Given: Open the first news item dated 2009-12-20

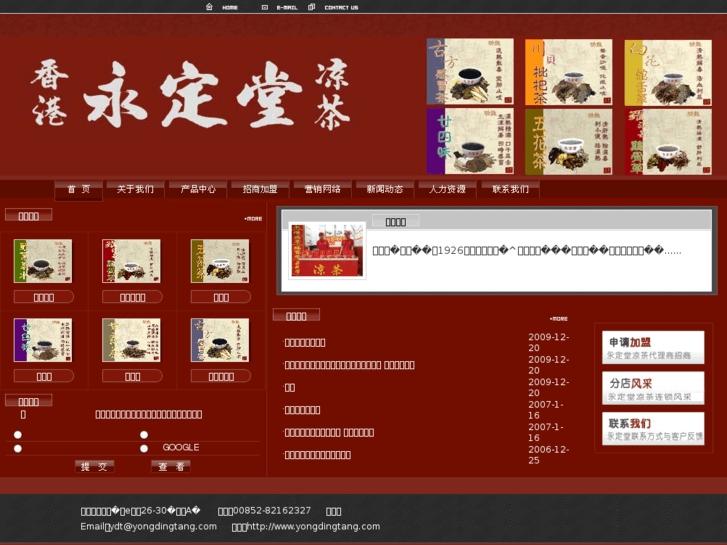Looking at the screenshot, I should (x=305, y=343).
